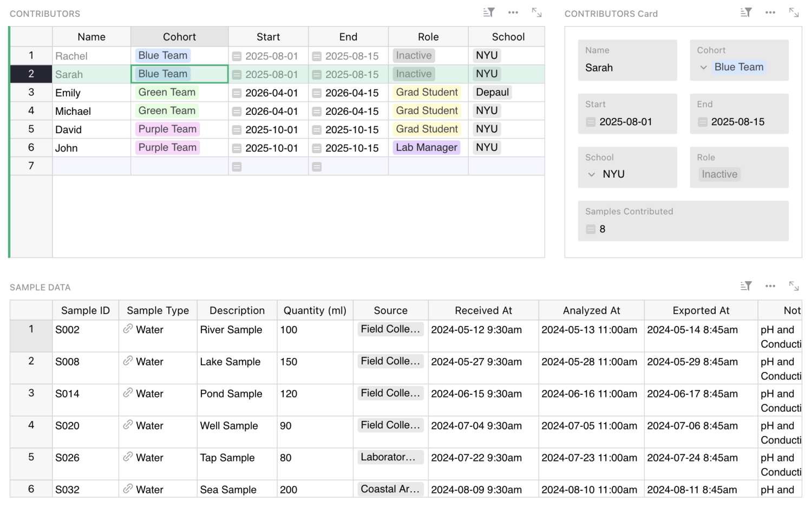Open date picker for card Start field
This screenshot has width=812, height=508.
(x=591, y=122)
